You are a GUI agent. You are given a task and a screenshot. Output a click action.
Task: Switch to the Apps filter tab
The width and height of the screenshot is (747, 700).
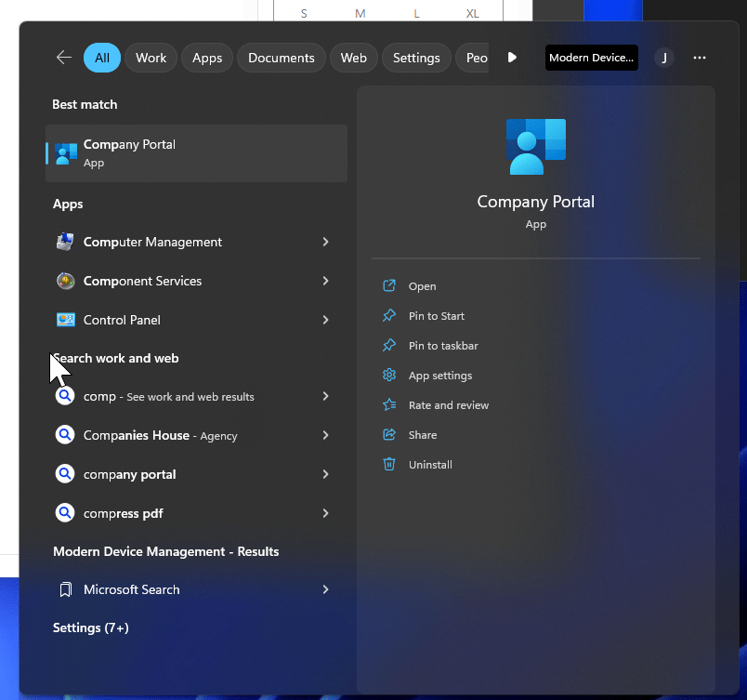tap(207, 58)
